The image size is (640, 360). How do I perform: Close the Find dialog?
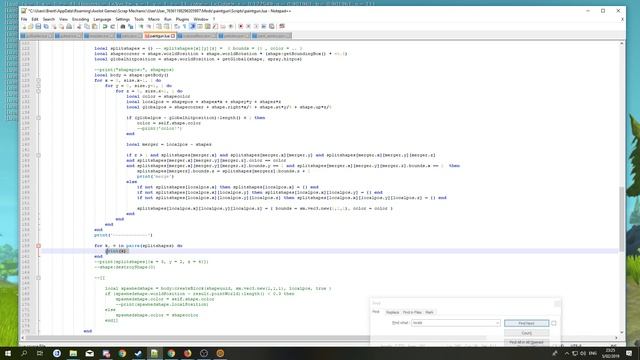coord(557,303)
